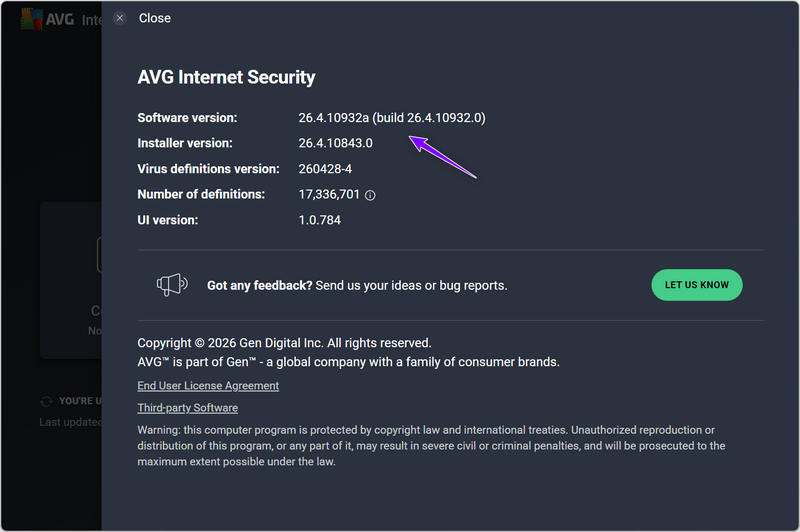Click the Close text label
This screenshot has width=800, height=532.
(x=154, y=18)
